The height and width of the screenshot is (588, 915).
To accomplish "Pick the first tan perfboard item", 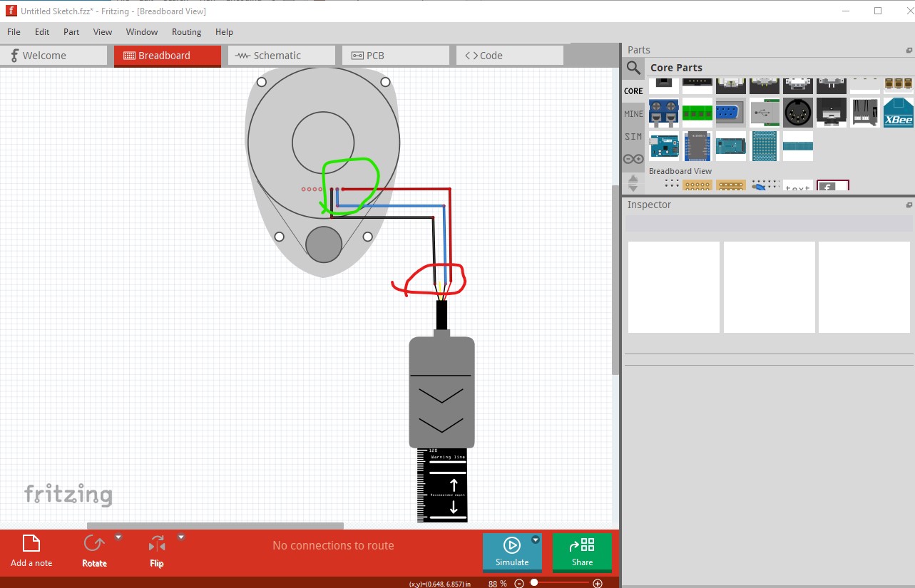I will (x=697, y=186).
